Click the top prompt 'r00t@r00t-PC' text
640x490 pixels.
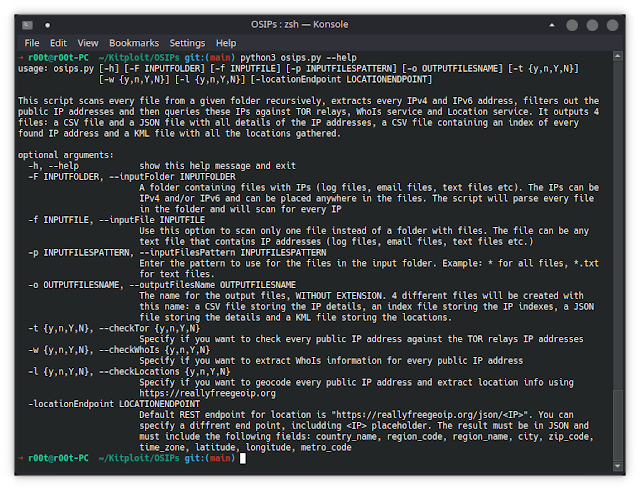58,58
